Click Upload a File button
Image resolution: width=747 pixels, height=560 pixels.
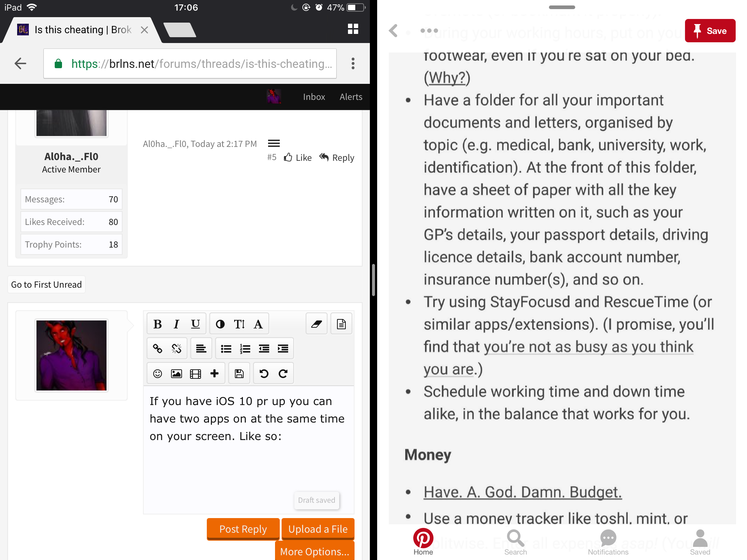click(318, 529)
